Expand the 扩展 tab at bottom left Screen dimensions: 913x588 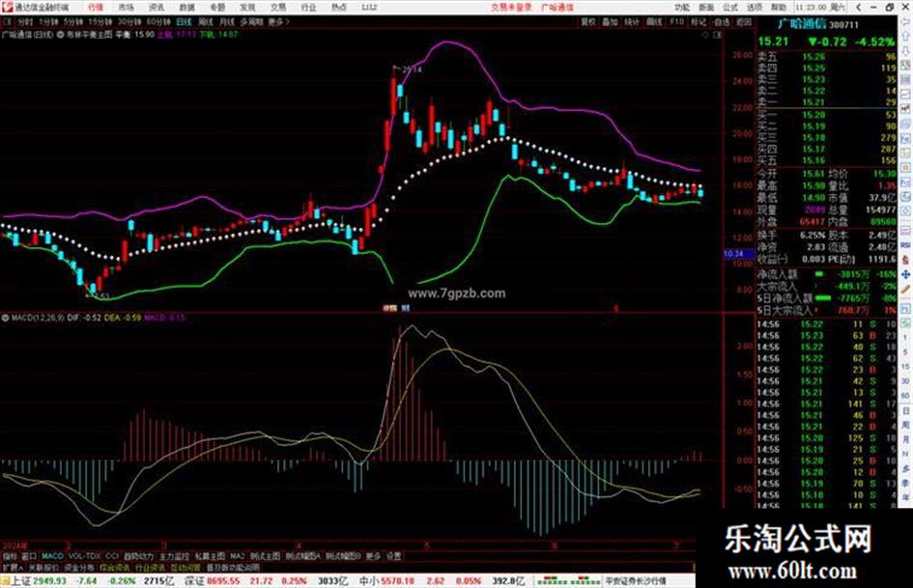point(13,567)
